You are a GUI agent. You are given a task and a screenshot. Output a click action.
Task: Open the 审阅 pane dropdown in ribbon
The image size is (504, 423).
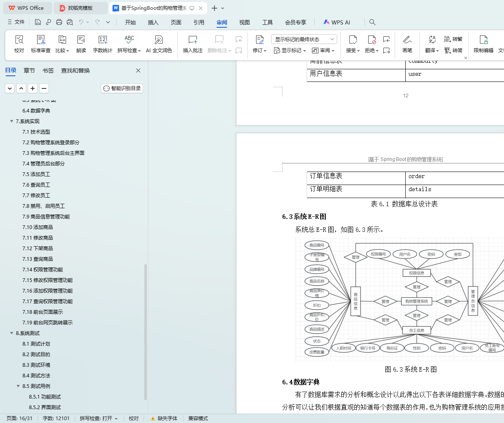(x=323, y=51)
